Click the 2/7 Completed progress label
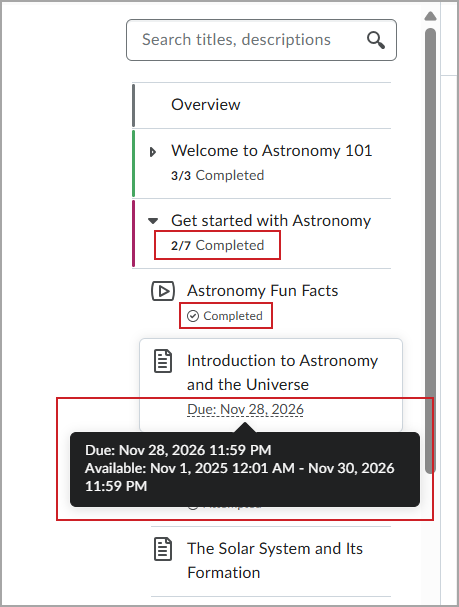Image resolution: width=459 pixels, height=607 pixels. click(218, 245)
